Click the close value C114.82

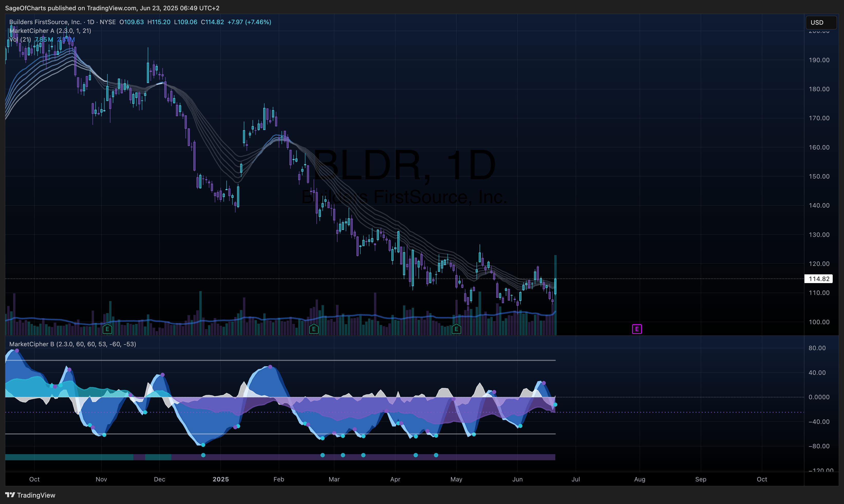coord(212,22)
